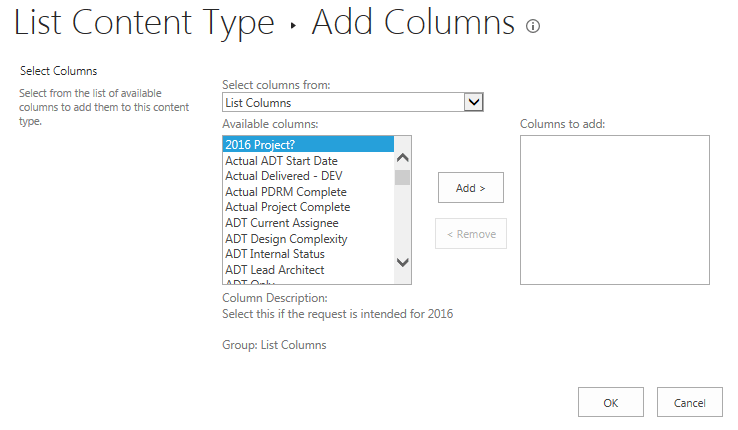Choose ADT Current Assignee column
The image size is (738, 430).
(x=281, y=223)
